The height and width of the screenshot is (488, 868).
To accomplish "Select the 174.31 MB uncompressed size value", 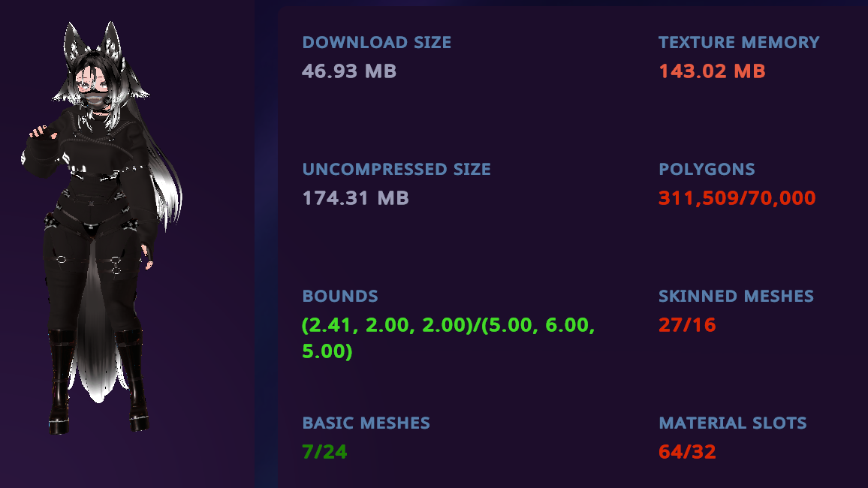I will [x=355, y=198].
